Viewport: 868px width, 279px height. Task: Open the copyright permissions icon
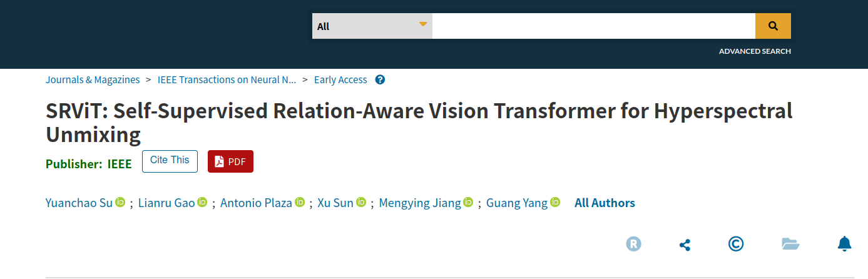pyautogui.click(x=736, y=244)
